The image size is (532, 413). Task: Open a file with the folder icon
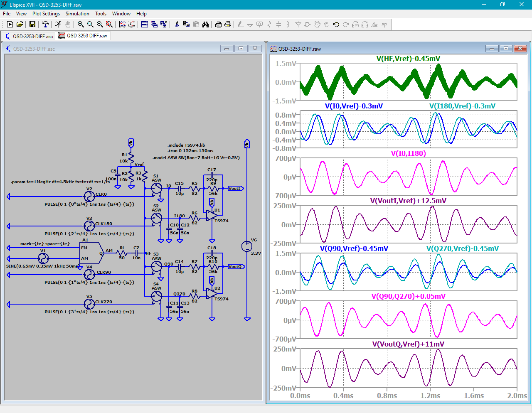tap(20, 25)
